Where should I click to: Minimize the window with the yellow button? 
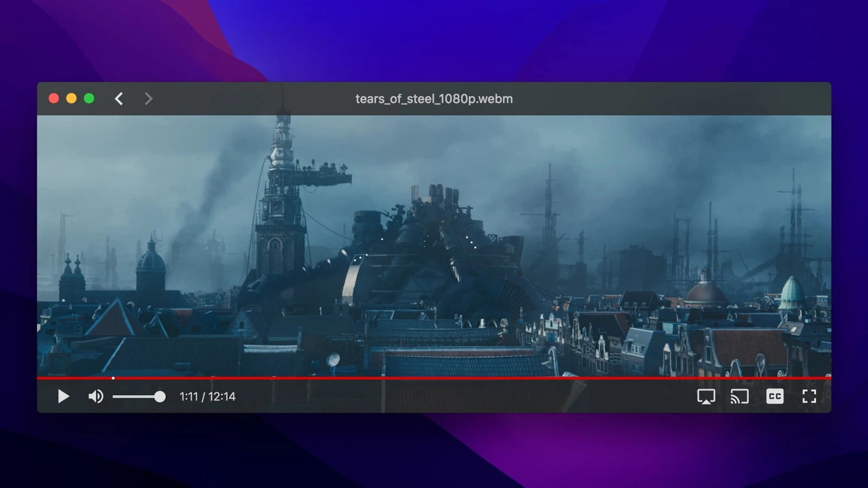(71, 98)
